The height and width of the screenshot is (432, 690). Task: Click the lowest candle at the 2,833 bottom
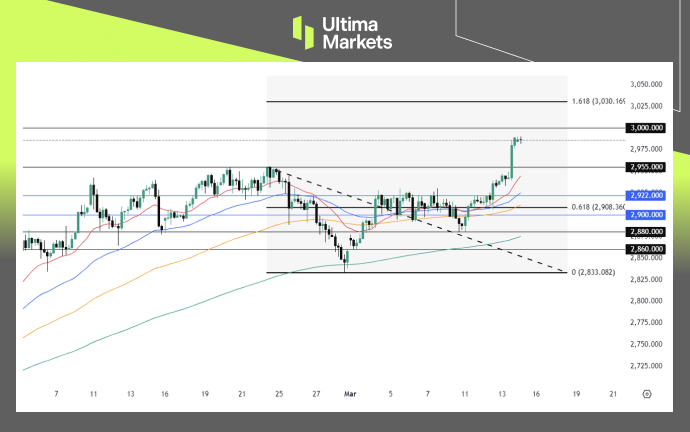[345, 262]
